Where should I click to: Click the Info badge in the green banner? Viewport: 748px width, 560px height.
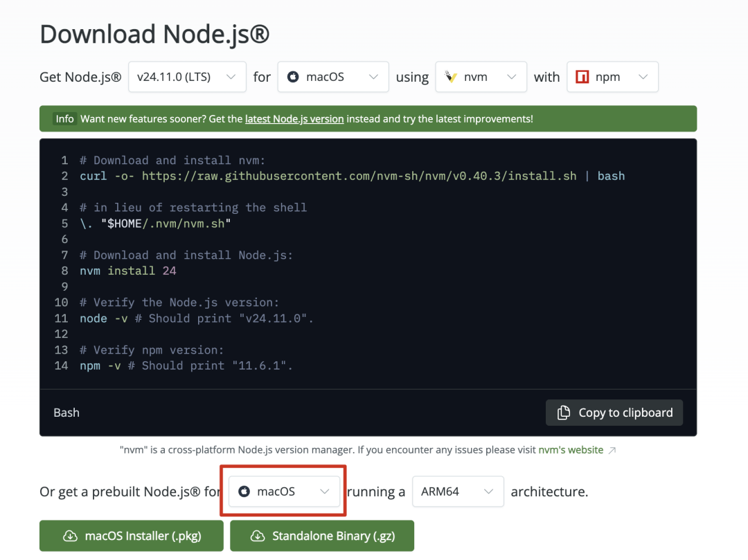click(64, 118)
